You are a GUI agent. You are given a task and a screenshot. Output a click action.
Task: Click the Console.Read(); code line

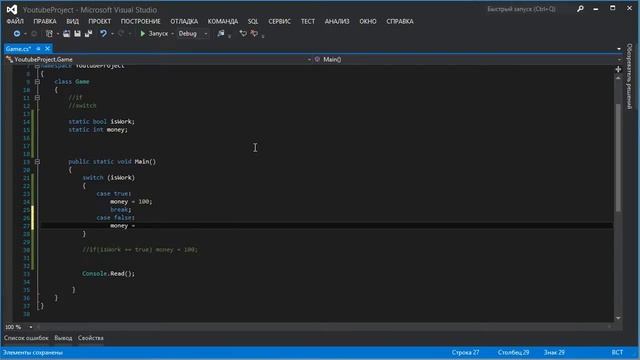109,273
